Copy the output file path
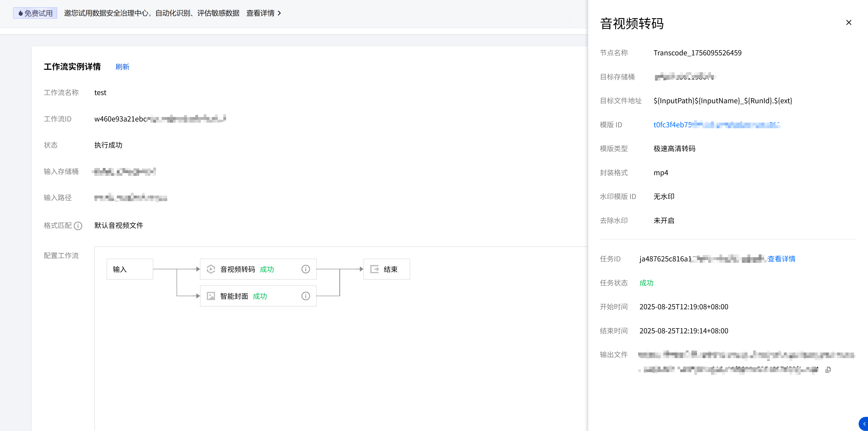 coord(828,370)
